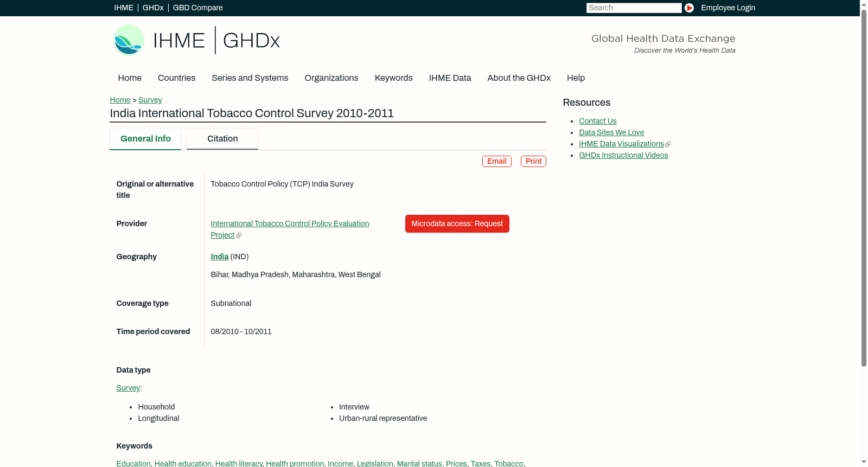Click 'Urban-rural representative' list item
Image resolution: width=868 pixels, height=467 pixels.
[383, 418]
